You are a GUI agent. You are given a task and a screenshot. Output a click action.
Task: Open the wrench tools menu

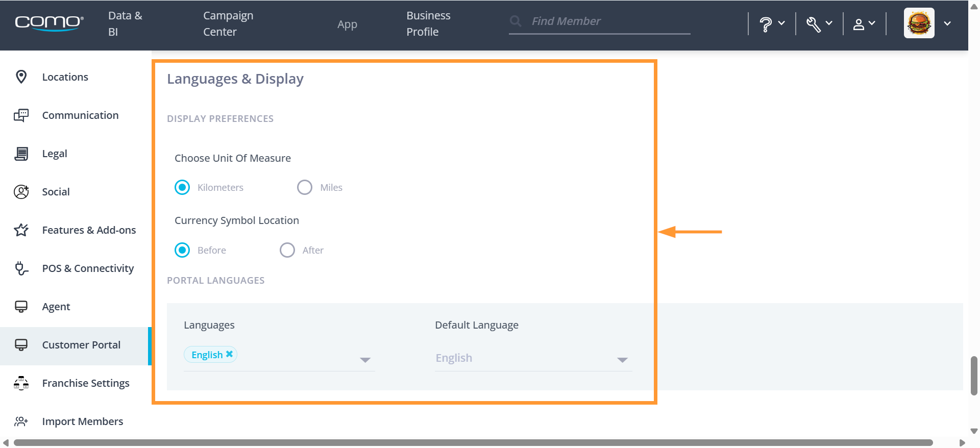pos(813,24)
